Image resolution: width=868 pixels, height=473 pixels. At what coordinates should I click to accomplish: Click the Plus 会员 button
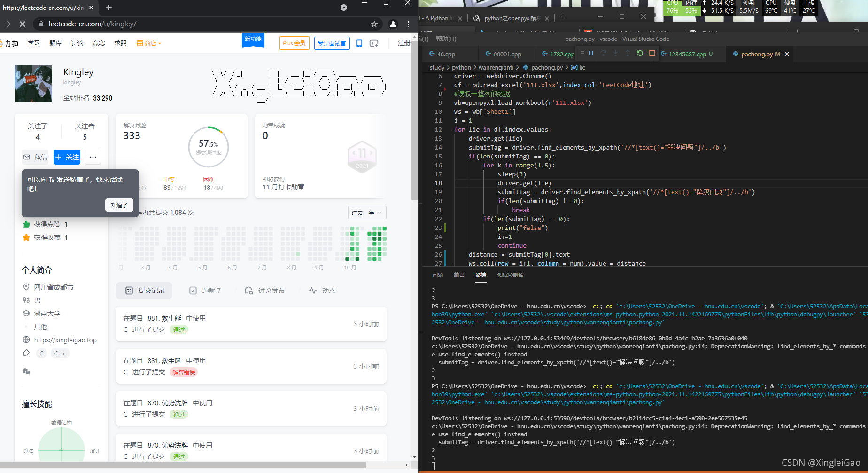point(294,43)
